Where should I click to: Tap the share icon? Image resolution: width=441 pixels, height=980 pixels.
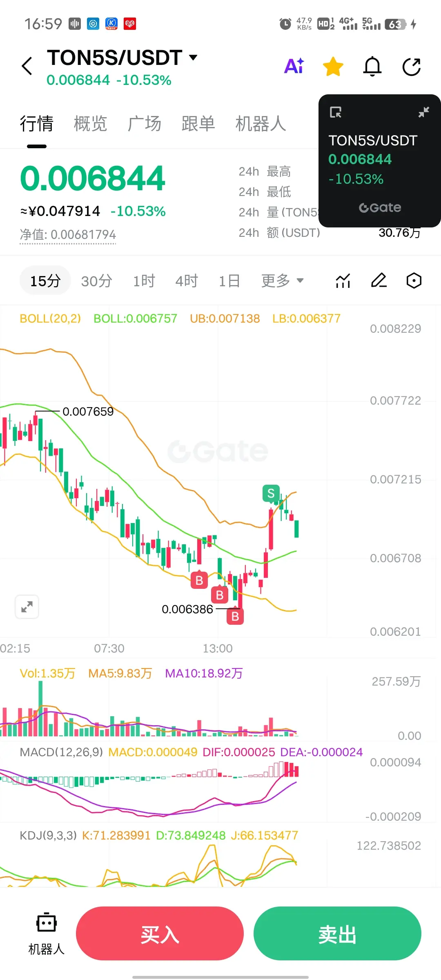pos(412,67)
